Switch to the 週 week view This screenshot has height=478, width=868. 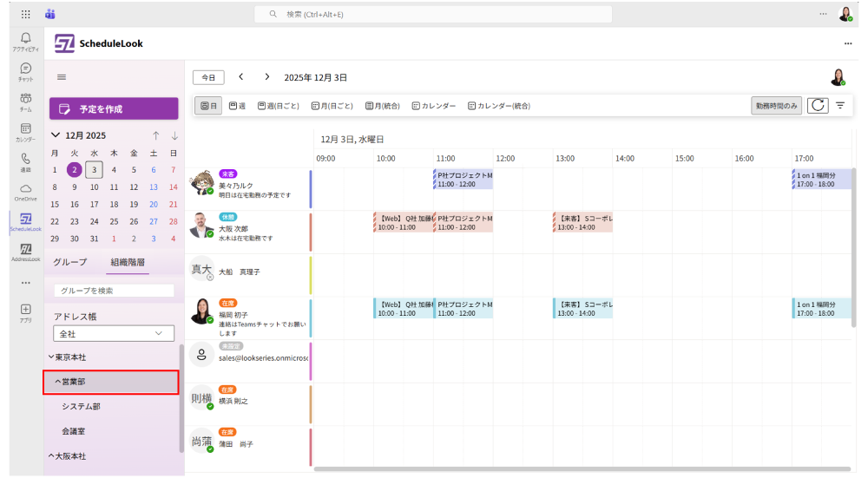click(237, 106)
